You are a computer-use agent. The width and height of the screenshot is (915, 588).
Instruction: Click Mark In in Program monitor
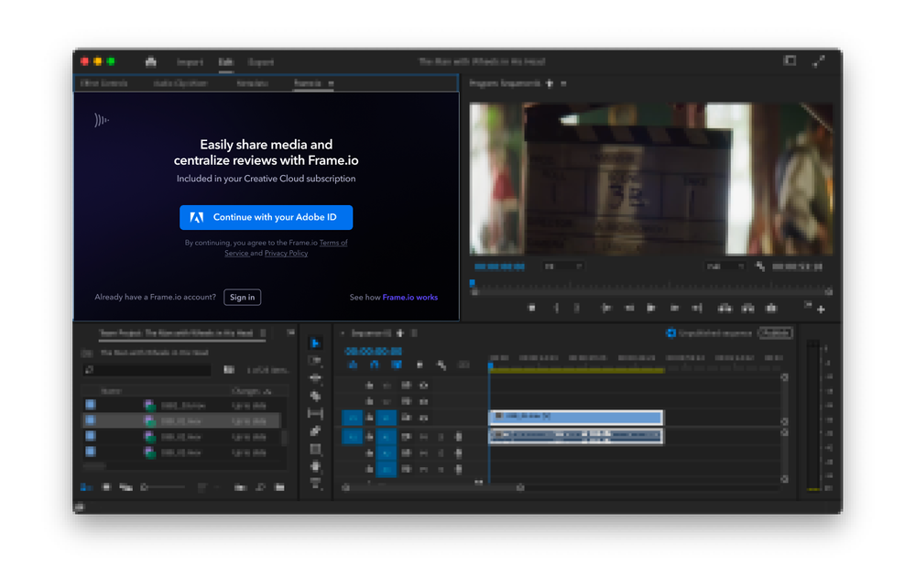point(556,308)
